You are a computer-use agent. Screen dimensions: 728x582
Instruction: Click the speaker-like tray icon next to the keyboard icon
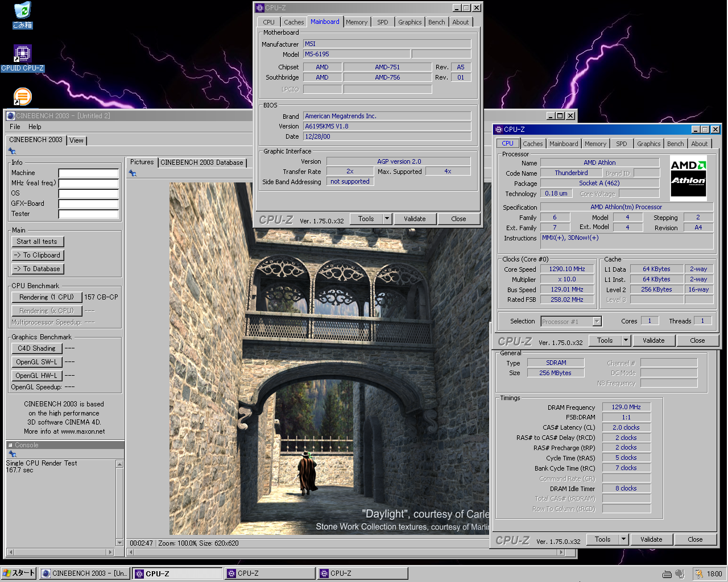click(x=679, y=574)
